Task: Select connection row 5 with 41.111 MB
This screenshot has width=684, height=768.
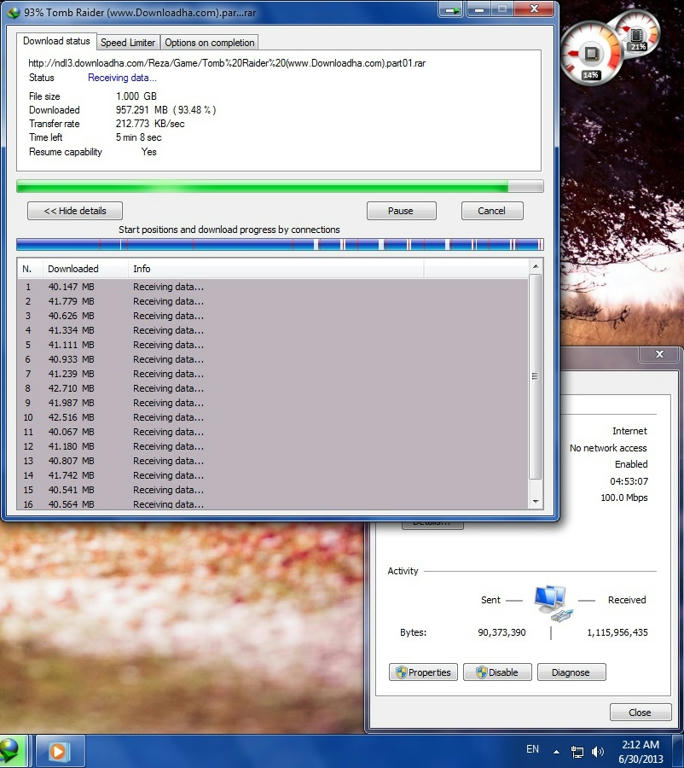Action: click(273, 345)
